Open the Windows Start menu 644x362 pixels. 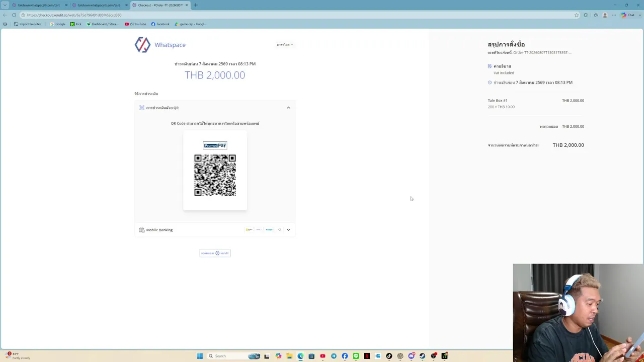click(200, 356)
